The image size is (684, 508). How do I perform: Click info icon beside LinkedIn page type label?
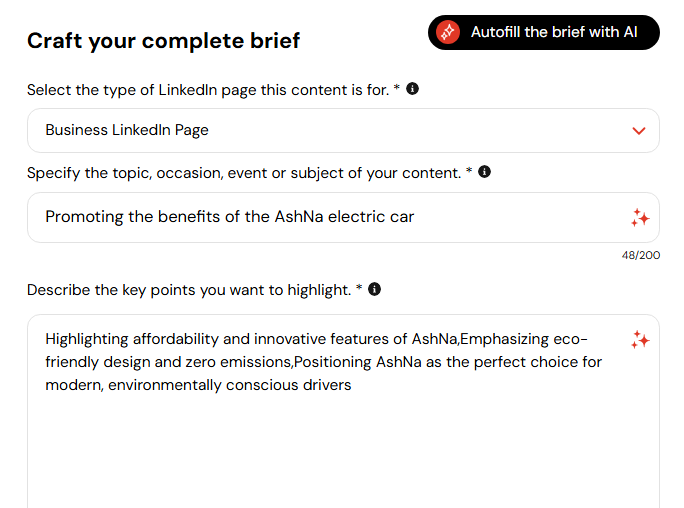(412, 89)
